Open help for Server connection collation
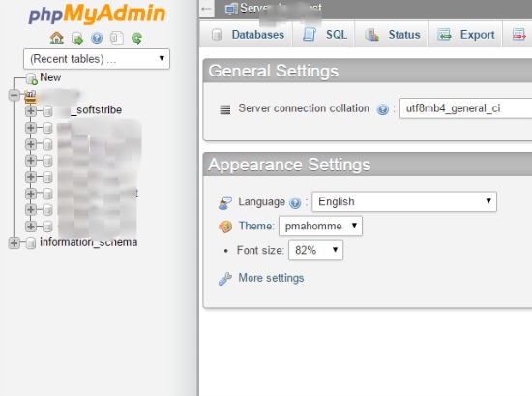The width and height of the screenshot is (532, 396). 383,109
